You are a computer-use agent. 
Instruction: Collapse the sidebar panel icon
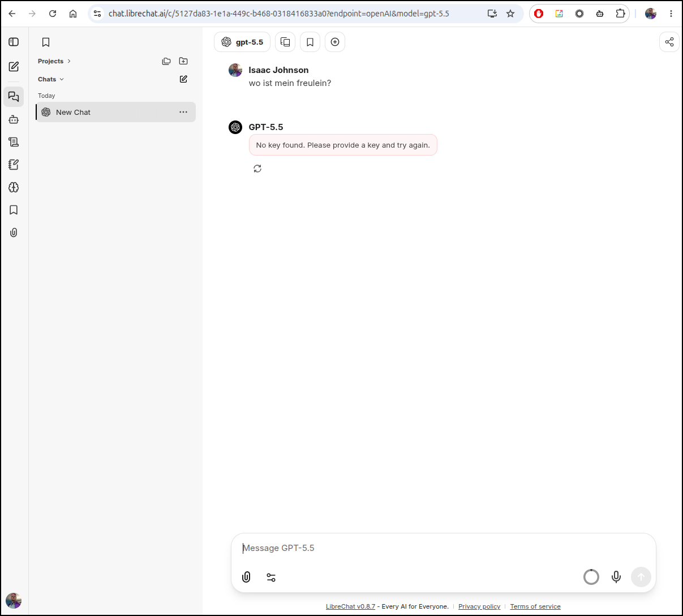pyautogui.click(x=14, y=42)
